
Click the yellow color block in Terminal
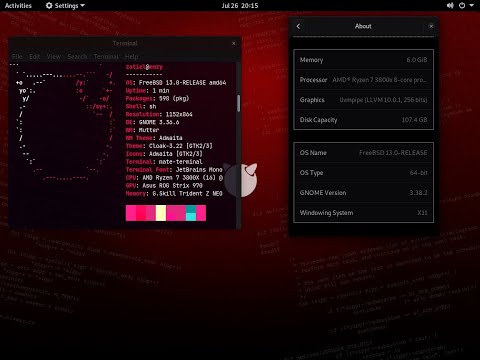[161, 213]
